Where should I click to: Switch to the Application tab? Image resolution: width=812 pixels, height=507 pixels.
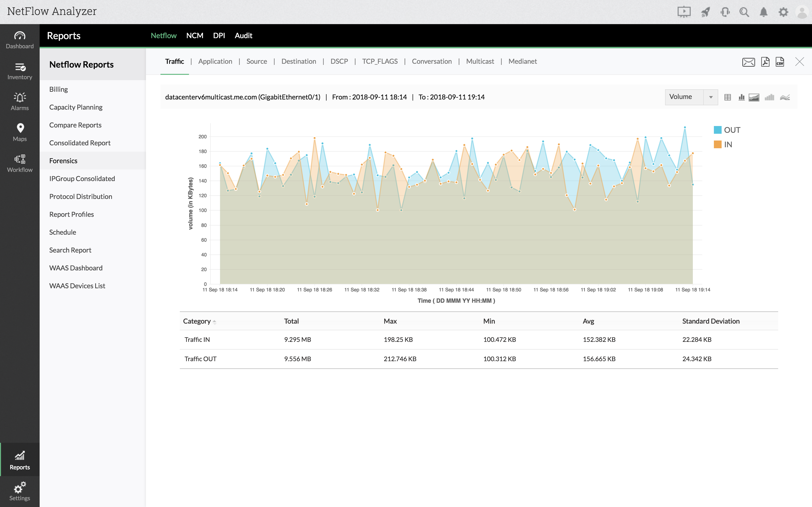[215, 61]
